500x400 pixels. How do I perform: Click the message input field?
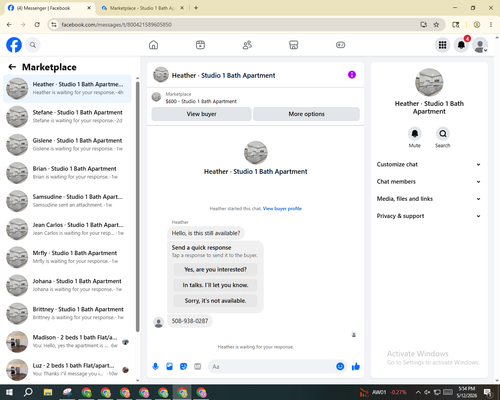tap(272, 367)
